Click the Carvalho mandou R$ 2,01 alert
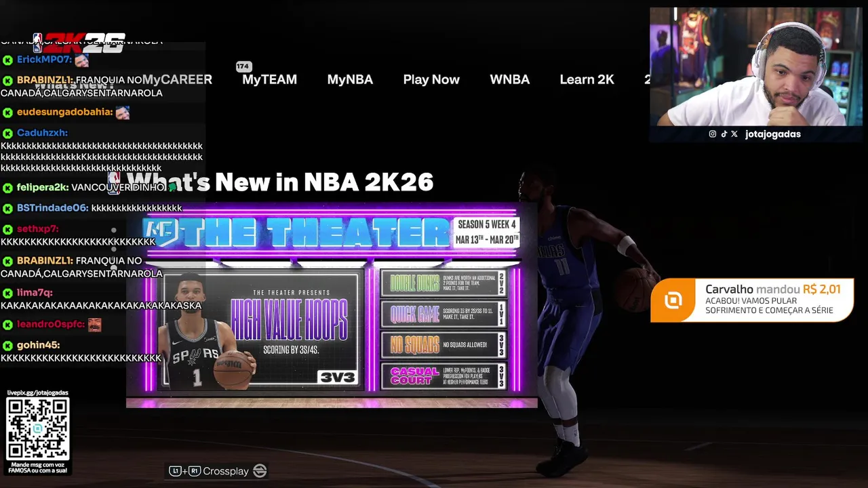 pyautogui.click(x=752, y=300)
